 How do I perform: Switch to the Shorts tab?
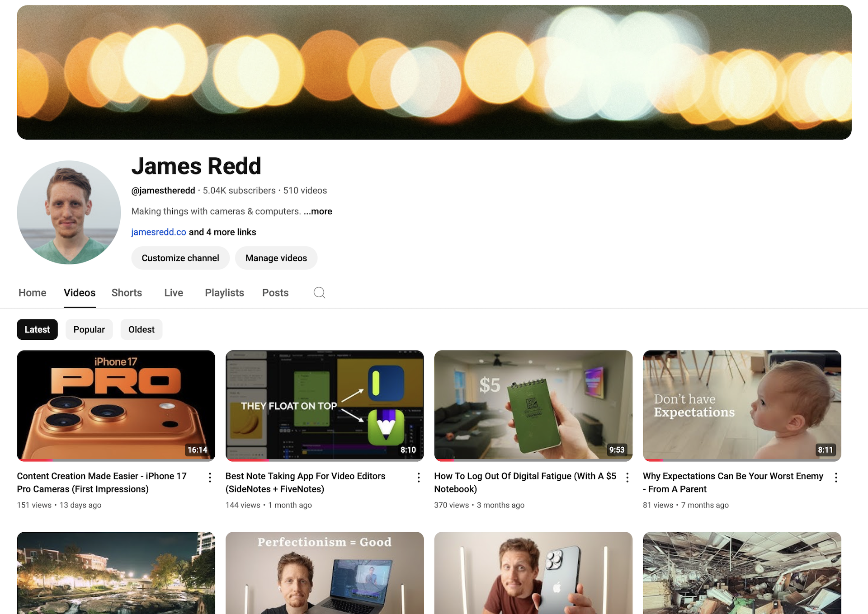127,293
